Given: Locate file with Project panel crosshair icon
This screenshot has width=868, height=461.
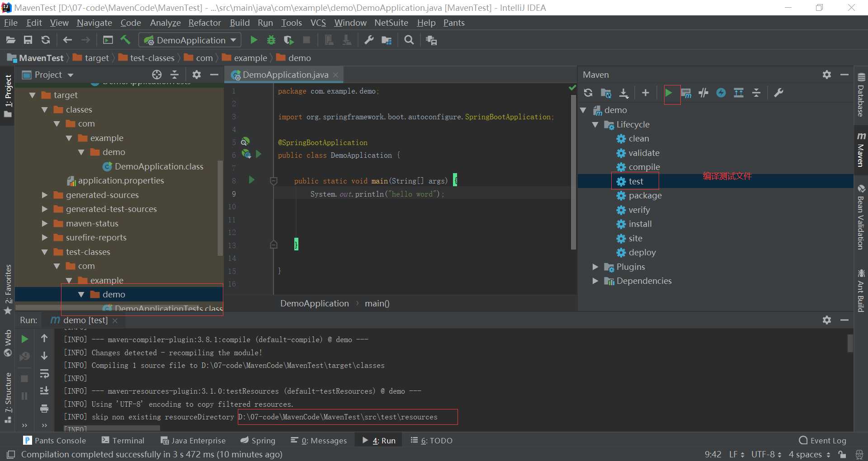Looking at the screenshot, I should [x=157, y=75].
